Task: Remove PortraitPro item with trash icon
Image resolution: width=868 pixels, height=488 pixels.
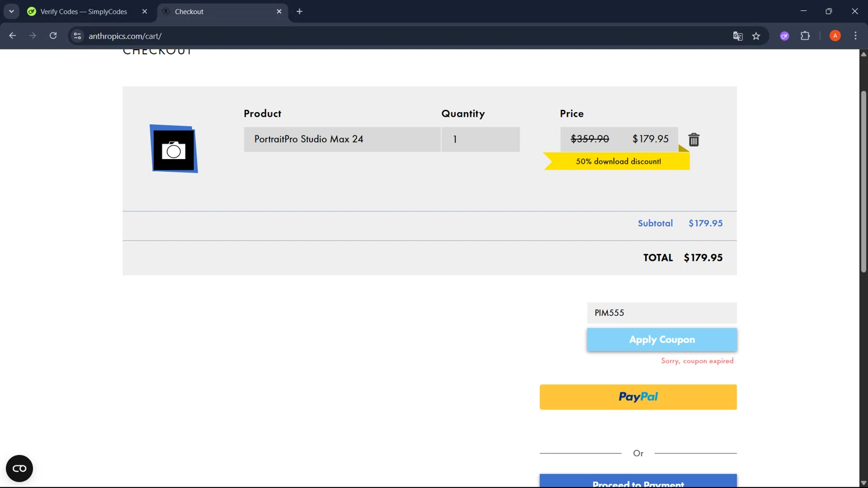Action: [694, 139]
